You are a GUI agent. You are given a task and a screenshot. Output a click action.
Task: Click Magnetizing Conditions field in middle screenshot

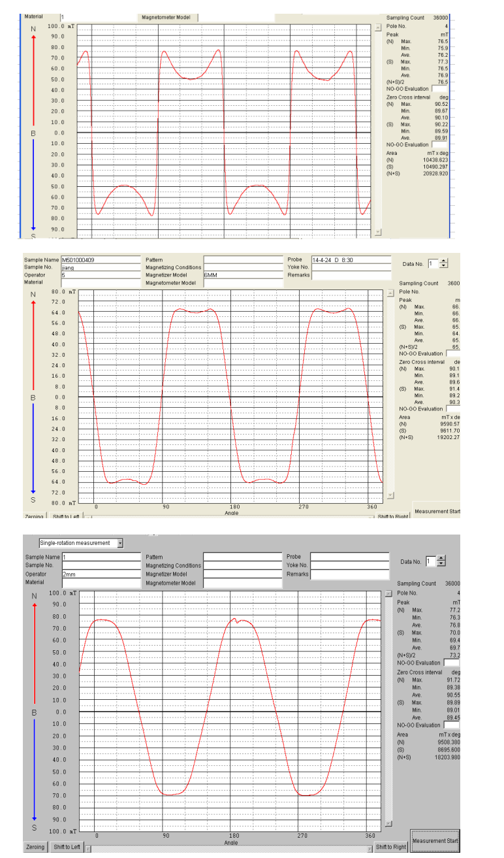[x=242, y=267]
